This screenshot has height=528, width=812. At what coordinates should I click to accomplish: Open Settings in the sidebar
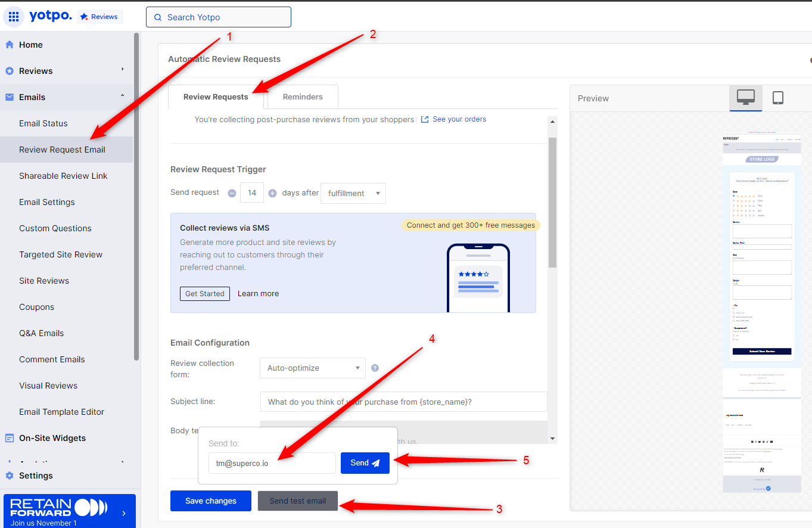[x=36, y=476]
